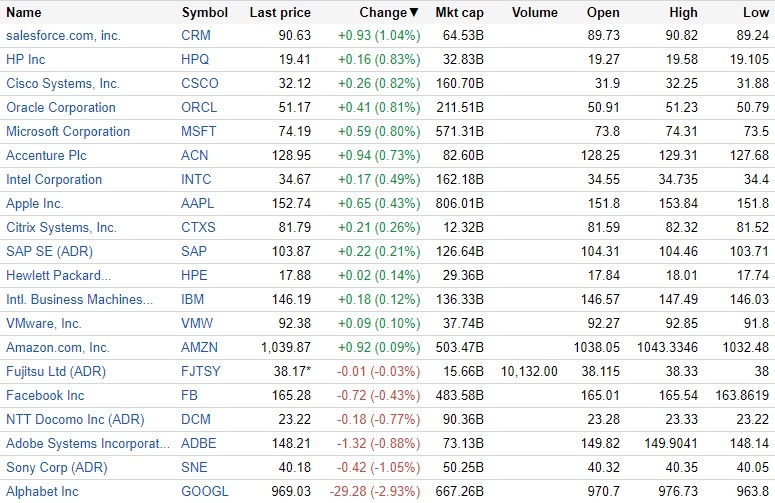Select the INTC symbol link
The width and height of the screenshot is (775, 503).
[197, 180]
